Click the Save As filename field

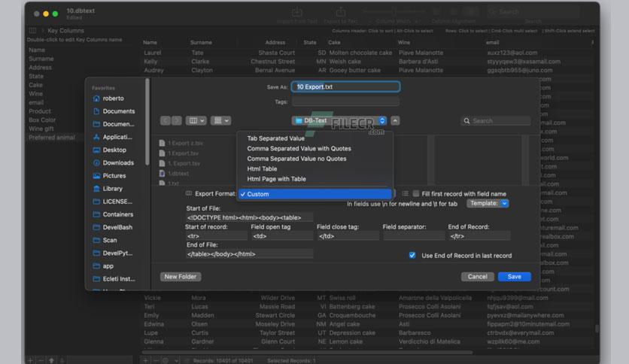click(345, 86)
